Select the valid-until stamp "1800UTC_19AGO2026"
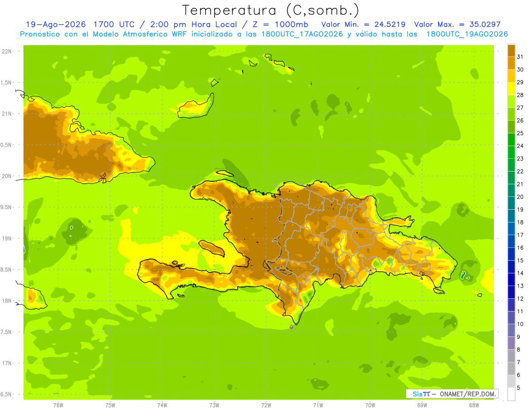532x411 pixels. click(x=467, y=34)
